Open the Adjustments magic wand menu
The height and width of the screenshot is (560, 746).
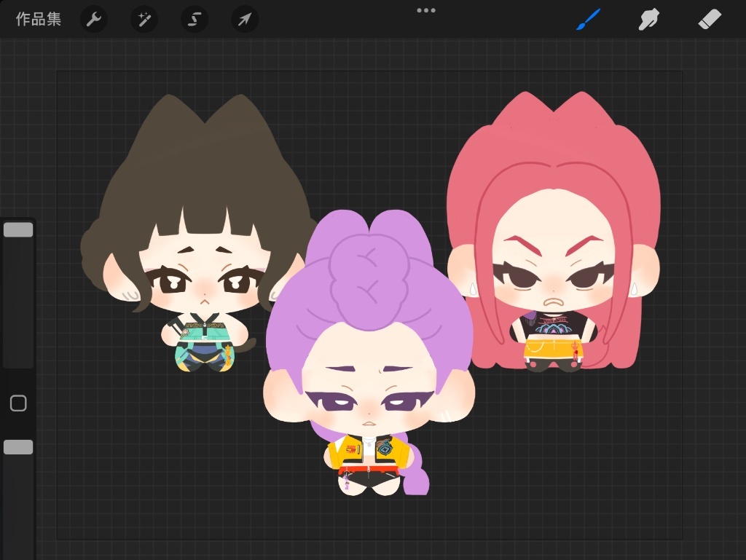click(x=144, y=20)
